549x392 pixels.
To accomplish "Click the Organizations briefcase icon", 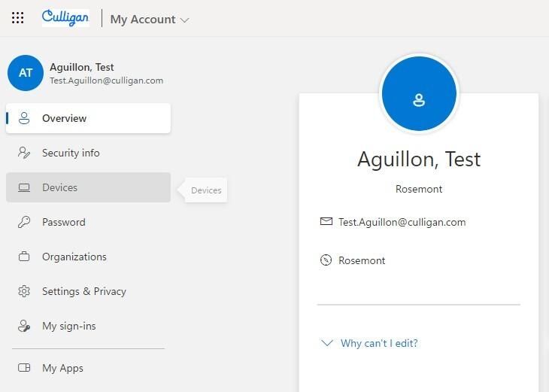I will (25, 257).
